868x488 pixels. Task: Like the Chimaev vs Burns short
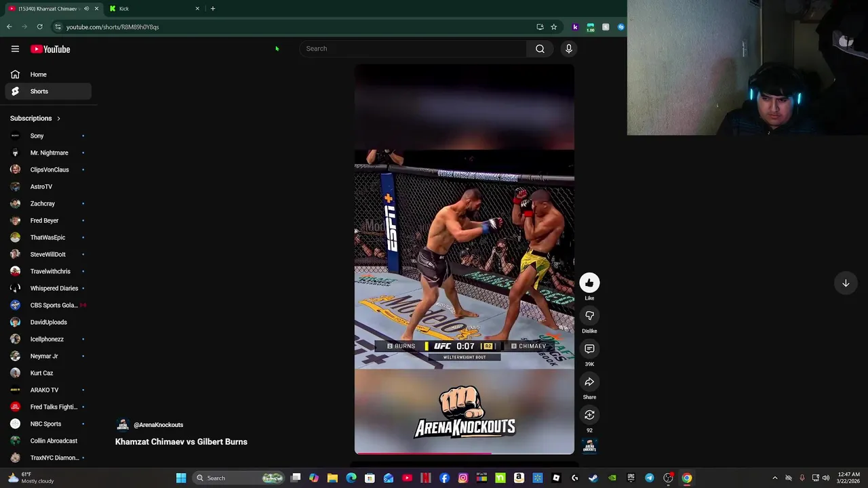[589, 283]
